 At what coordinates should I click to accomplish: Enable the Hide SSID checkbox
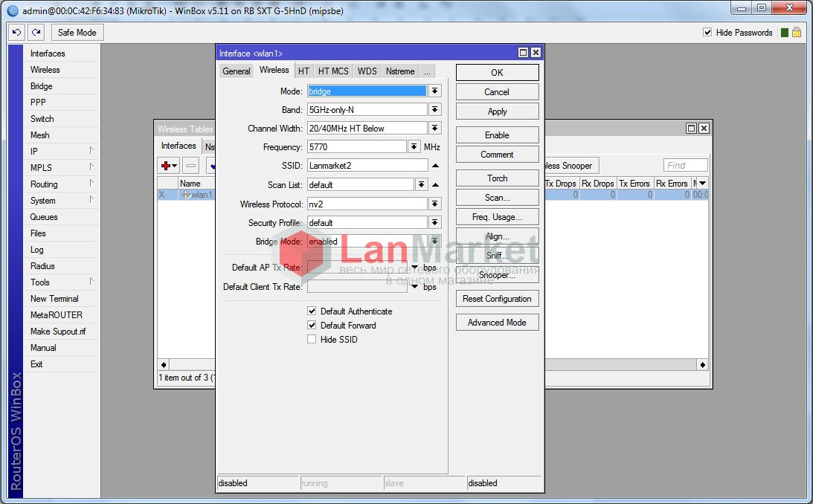pos(312,340)
